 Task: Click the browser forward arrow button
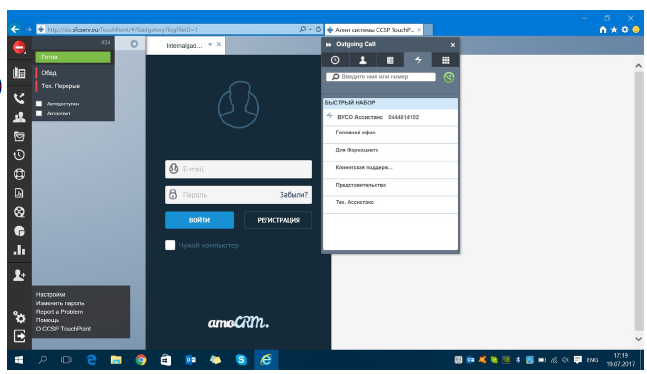pos(28,29)
